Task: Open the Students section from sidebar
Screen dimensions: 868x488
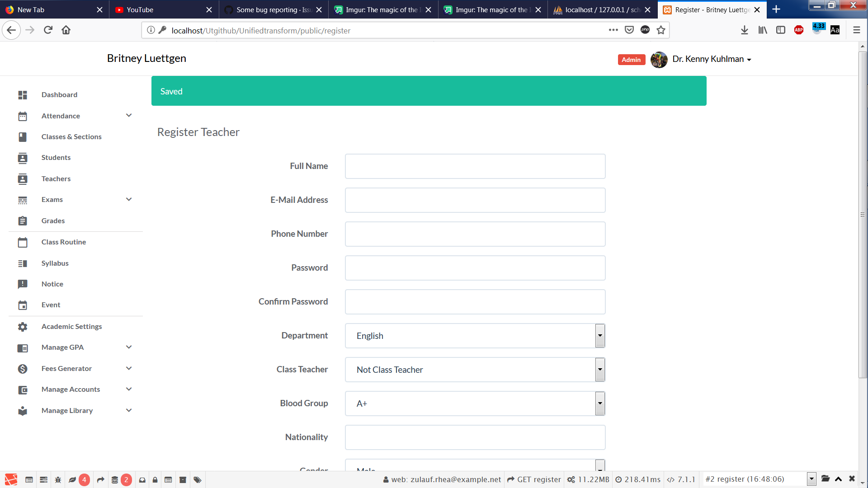Action: tap(56, 157)
